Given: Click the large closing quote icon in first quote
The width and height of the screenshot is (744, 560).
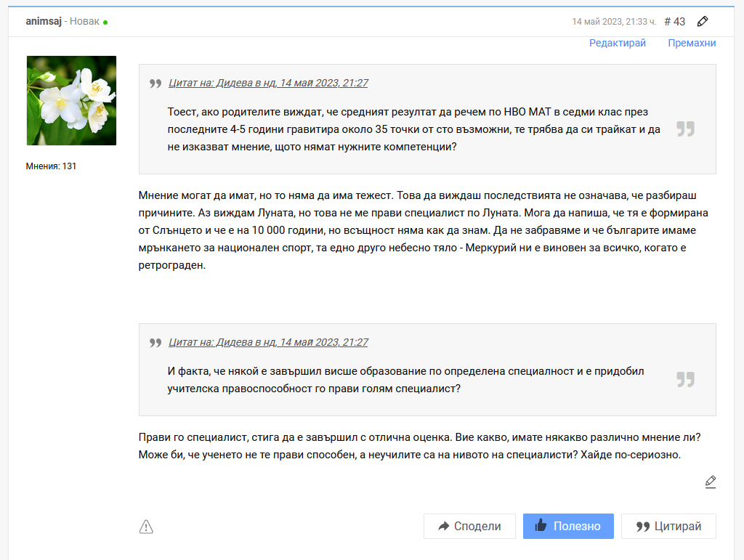Looking at the screenshot, I should tap(685, 129).
